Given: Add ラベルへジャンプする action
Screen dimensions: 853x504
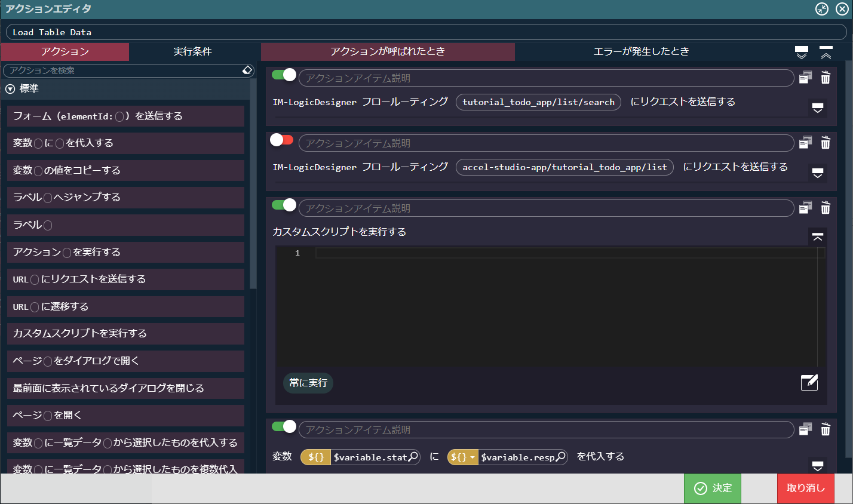Looking at the screenshot, I should (x=125, y=198).
